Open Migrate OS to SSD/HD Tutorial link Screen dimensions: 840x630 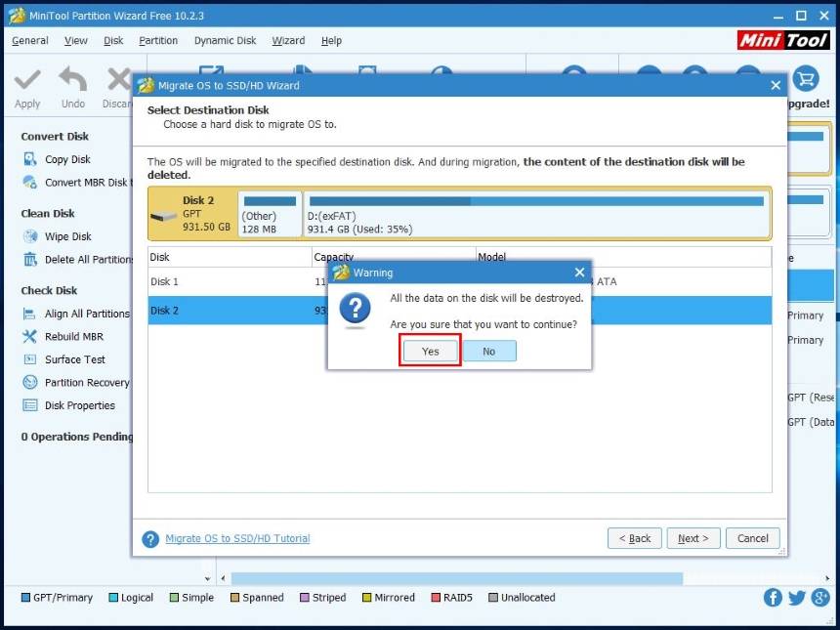pyautogui.click(x=237, y=538)
